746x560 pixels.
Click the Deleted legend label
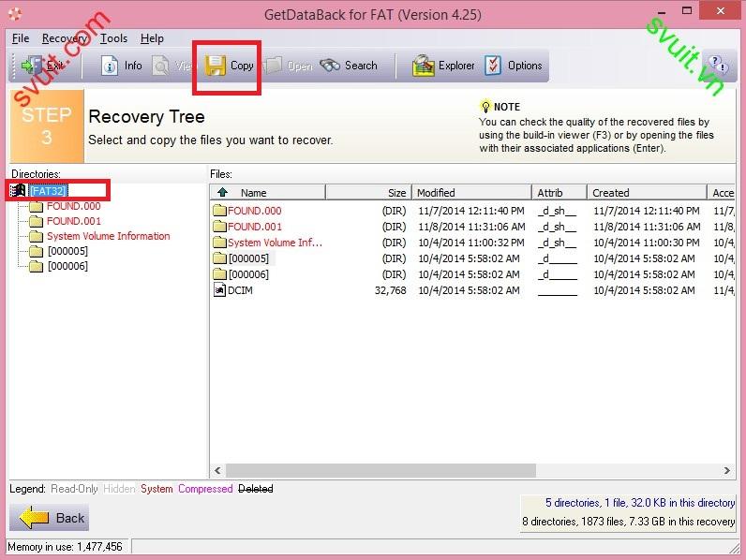coord(256,489)
